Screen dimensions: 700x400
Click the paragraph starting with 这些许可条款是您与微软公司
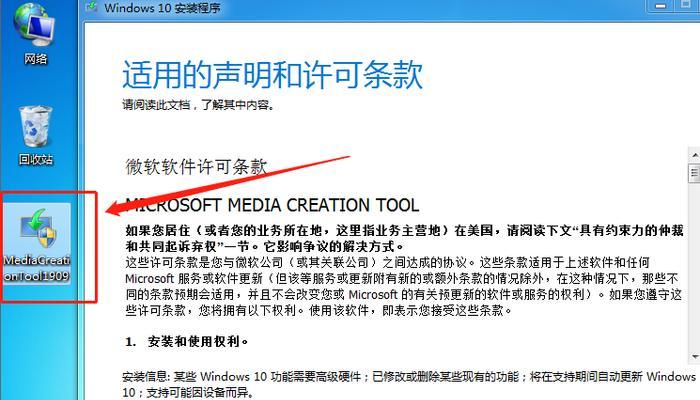[404, 286]
